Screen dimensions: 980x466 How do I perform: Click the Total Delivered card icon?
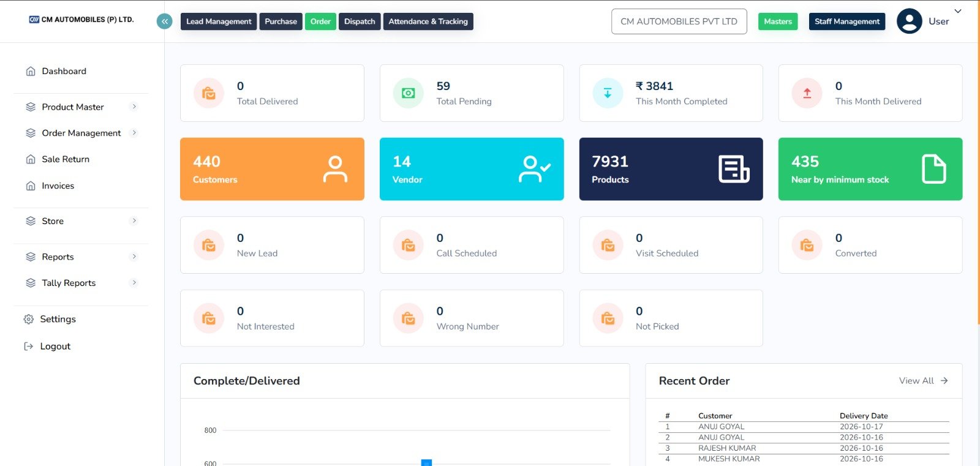(x=209, y=93)
